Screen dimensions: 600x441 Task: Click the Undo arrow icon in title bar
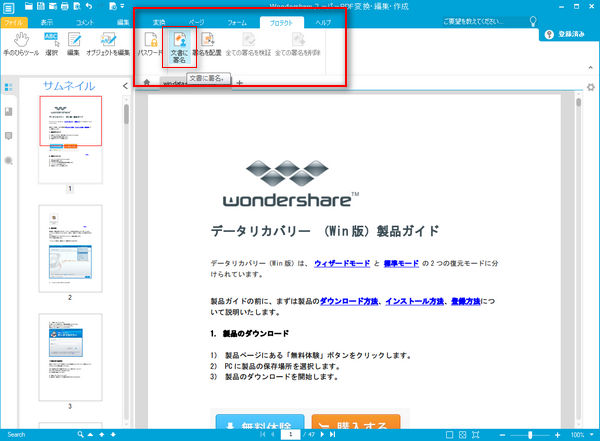[x=89, y=6]
